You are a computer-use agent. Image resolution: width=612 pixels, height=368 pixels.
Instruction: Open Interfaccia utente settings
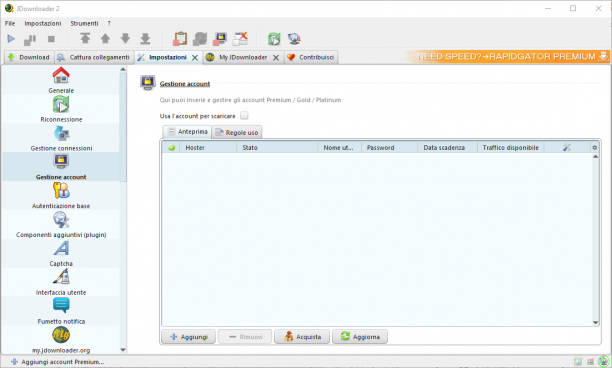(61, 282)
